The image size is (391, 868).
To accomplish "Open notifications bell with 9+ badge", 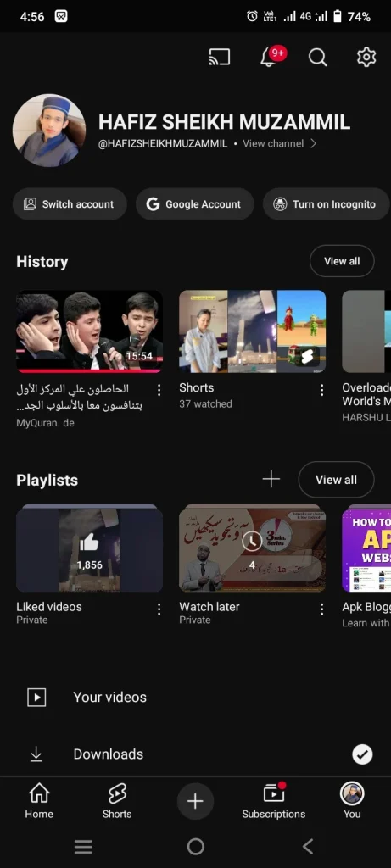I will [x=272, y=57].
